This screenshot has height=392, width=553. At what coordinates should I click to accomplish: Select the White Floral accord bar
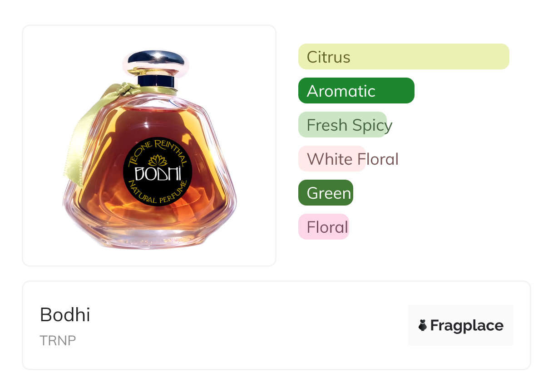pos(348,159)
